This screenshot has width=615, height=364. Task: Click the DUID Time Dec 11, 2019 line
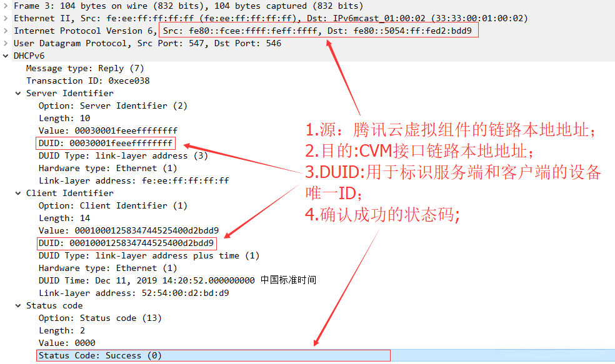(177, 280)
